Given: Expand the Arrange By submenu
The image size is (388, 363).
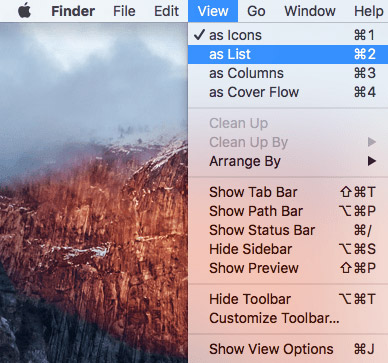Looking at the screenshot, I should point(288,161).
